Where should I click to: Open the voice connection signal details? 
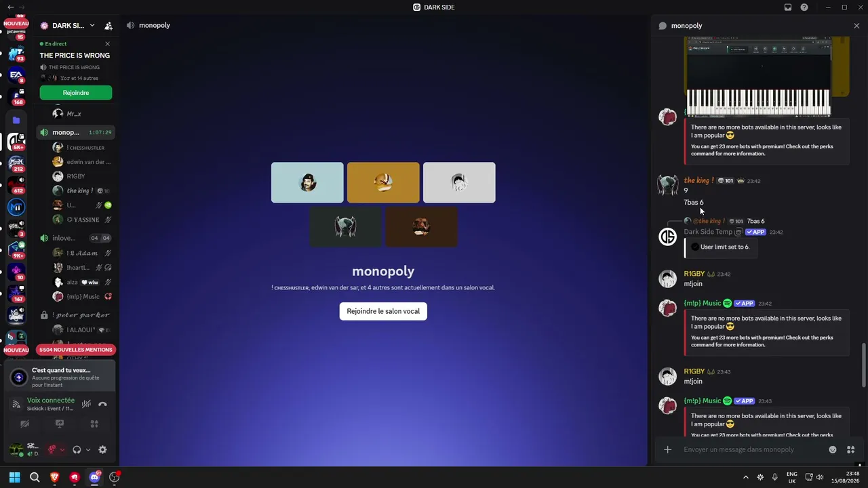tap(17, 404)
